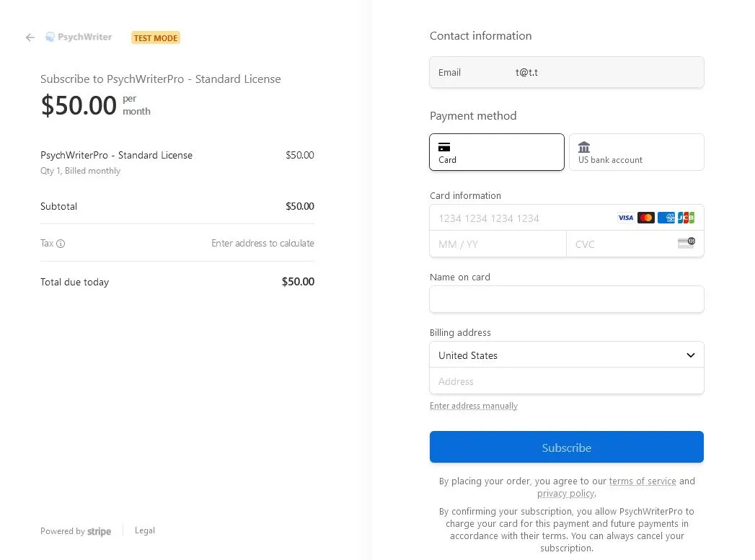The image size is (755, 560).
Task: Open the privacy policy link
Action: pyautogui.click(x=565, y=494)
